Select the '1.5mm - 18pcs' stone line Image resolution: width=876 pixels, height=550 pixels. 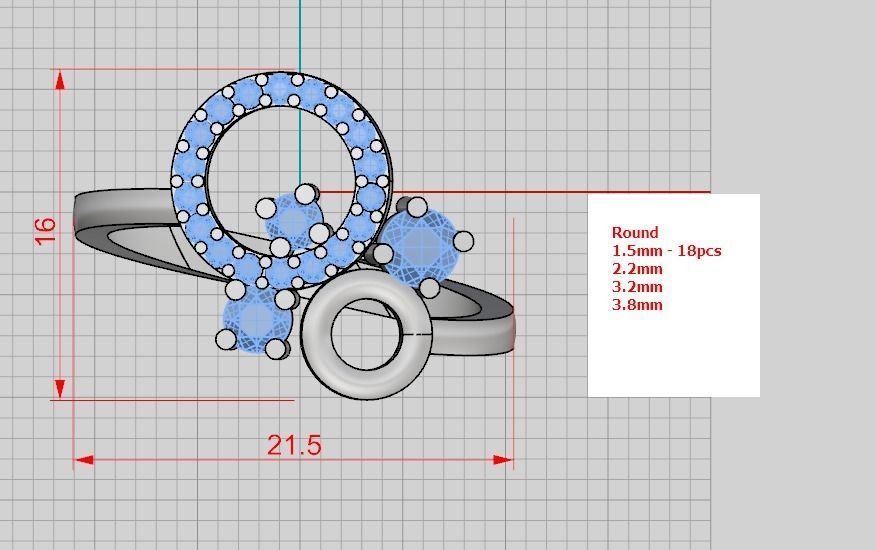pos(666,250)
